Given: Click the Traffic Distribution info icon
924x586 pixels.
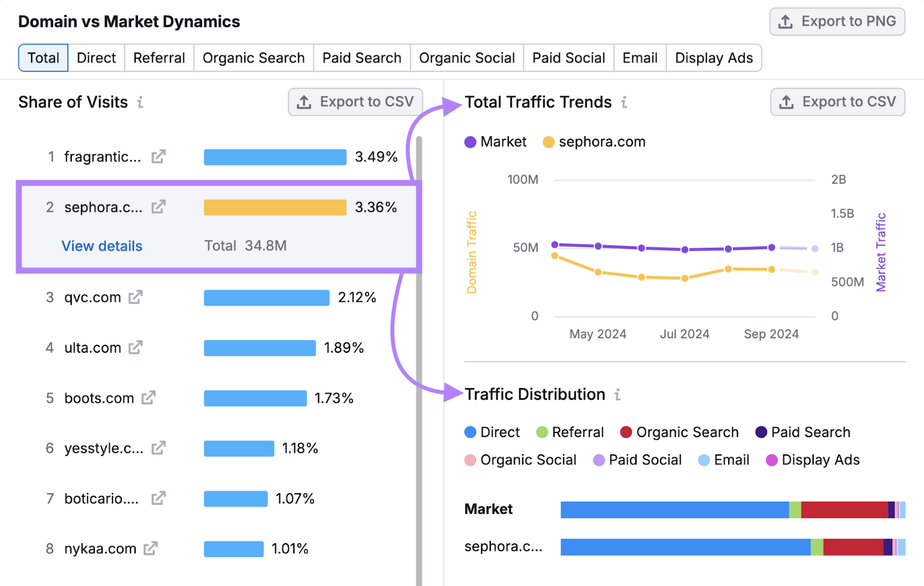Looking at the screenshot, I should tap(619, 395).
